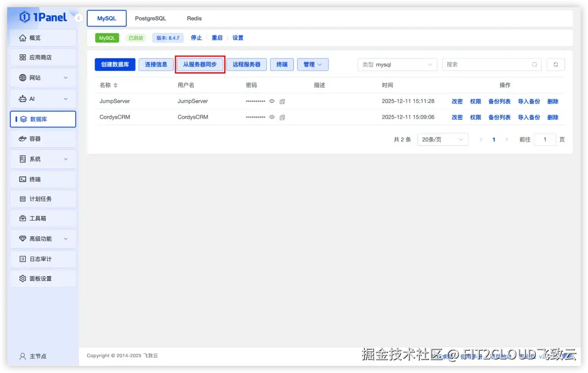Click the 远程服务器 button
The height and width of the screenshot is (373, 588).
(x=247, y=64)
